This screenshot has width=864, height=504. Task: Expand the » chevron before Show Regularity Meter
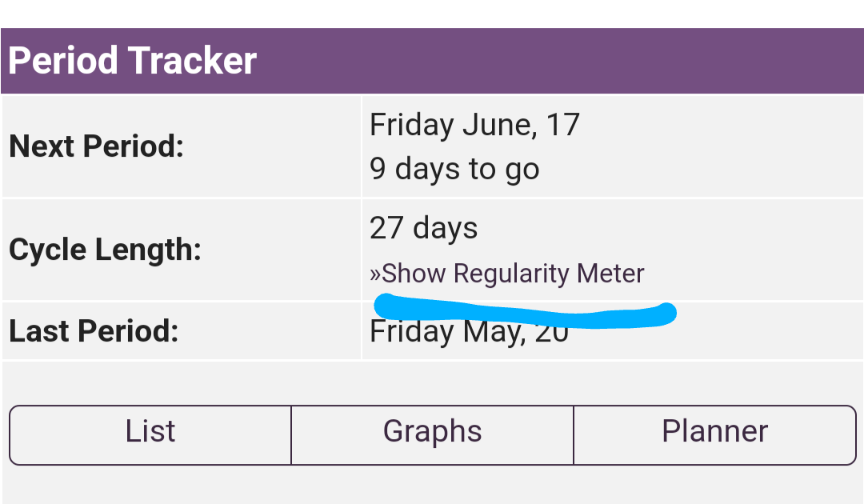[375, 274]
